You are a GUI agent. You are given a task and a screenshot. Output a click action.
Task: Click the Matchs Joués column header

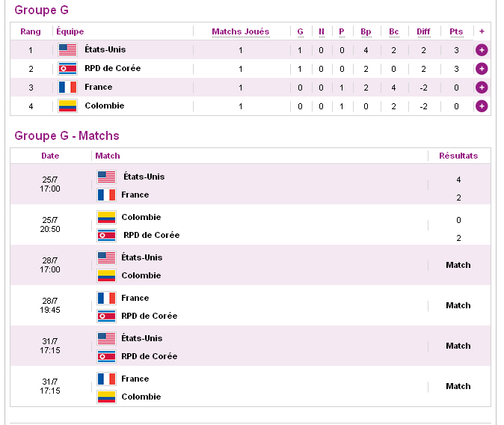(241, 31)
